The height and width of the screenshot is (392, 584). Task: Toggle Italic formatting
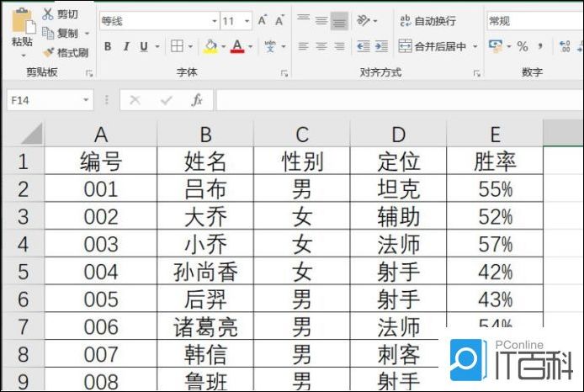[x=126, y=46]
